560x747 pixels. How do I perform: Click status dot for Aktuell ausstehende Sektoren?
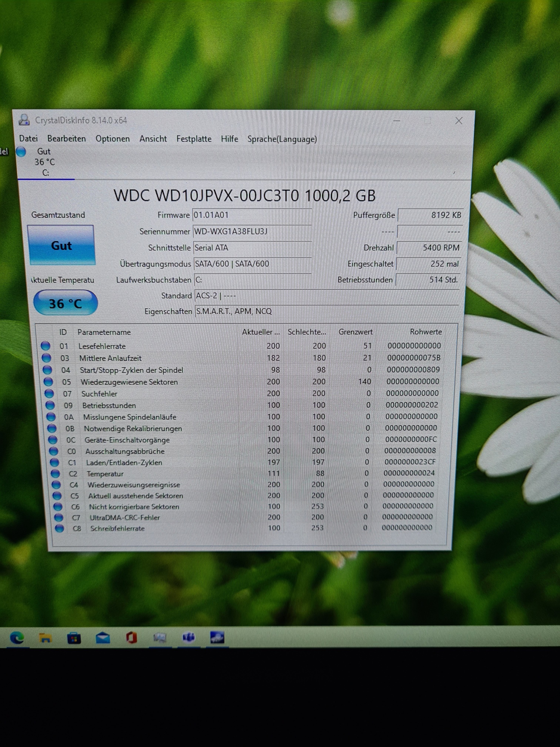(x=57, y=495)
